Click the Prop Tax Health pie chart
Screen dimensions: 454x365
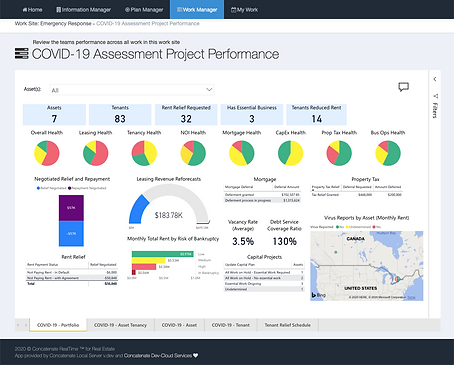coord(339,153)
